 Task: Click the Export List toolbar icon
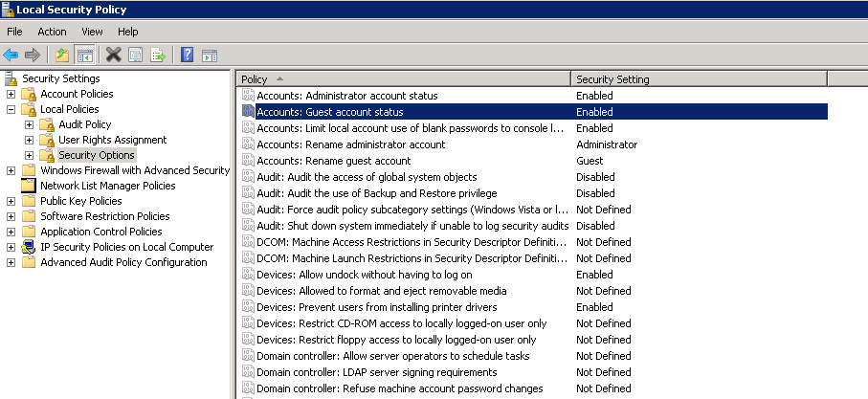point(158,55)
